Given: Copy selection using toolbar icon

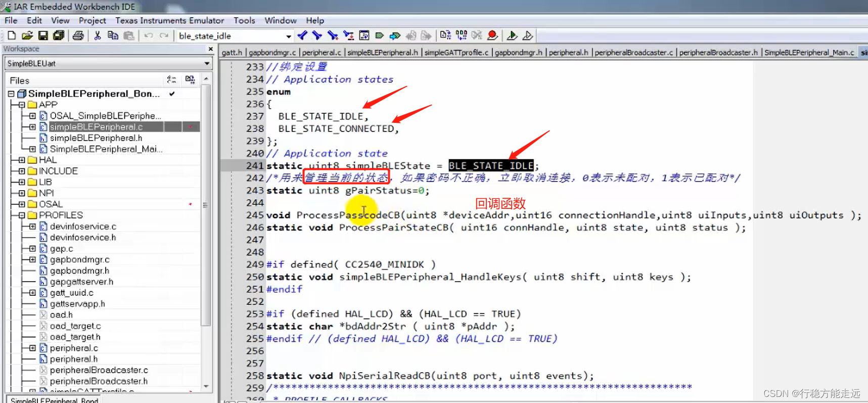Looking at the screenshot, I should point(113,35).
